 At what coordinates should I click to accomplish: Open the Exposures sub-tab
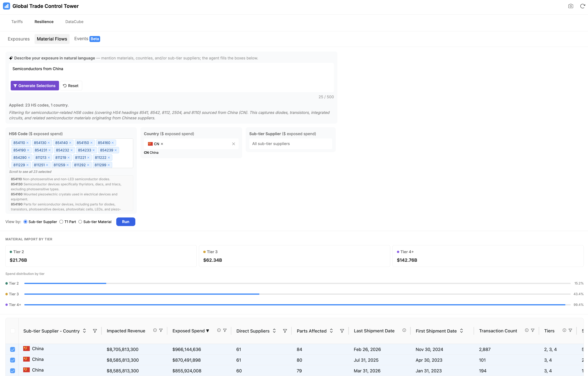click(19, 39)
